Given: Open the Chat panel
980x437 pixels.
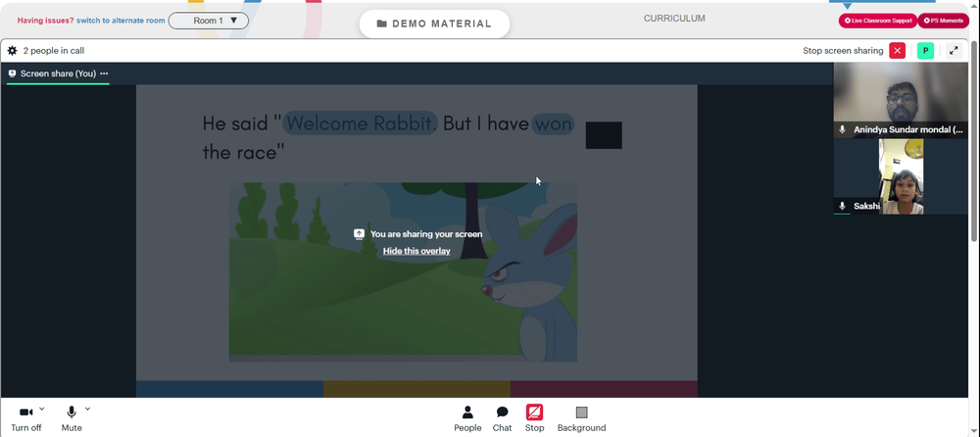Looking at the screenshot, I should [x=502, y=418].
